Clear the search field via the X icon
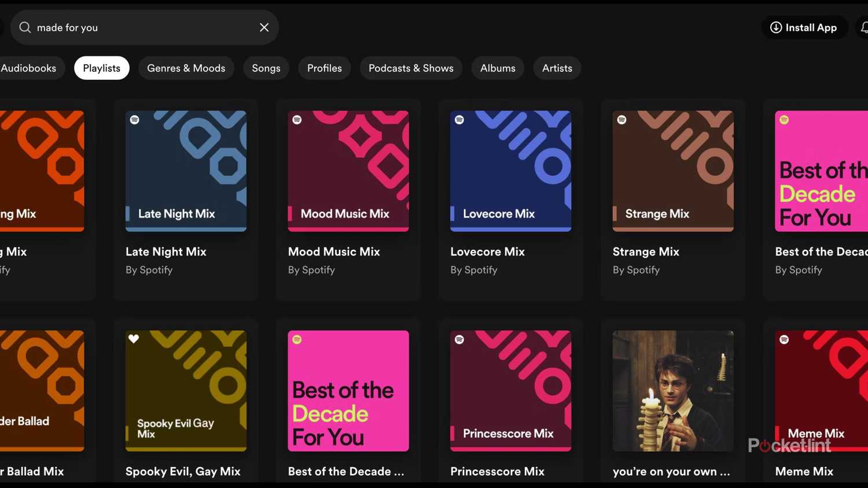Screen dimensions: 868x488 264,27
